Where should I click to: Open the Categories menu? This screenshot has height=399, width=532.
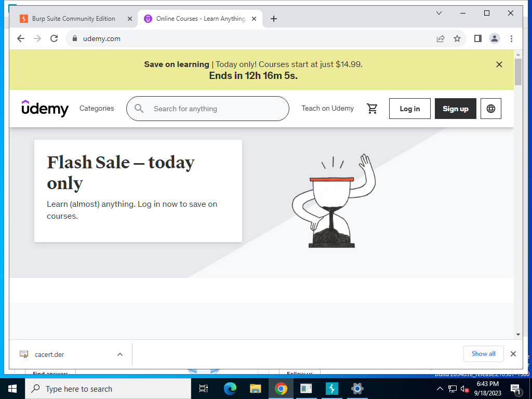pyautogui.click(x=97, y=108)
